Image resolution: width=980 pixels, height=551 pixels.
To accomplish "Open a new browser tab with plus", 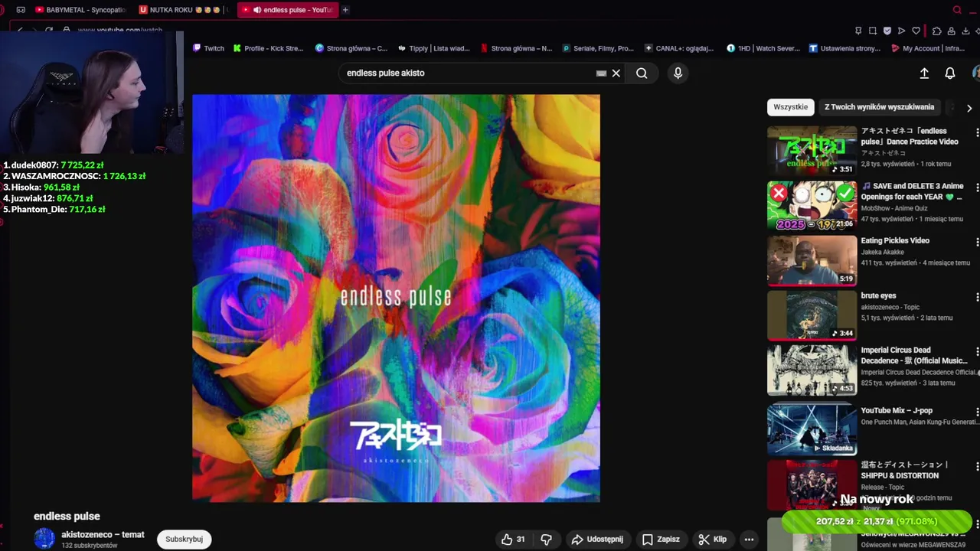I will pyautogui.click(x=345, y=10).
